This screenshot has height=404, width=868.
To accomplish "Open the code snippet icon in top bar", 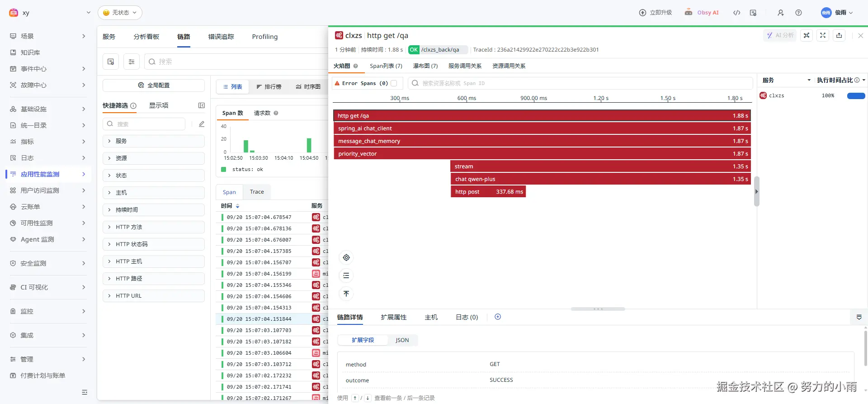I will 736,13.
